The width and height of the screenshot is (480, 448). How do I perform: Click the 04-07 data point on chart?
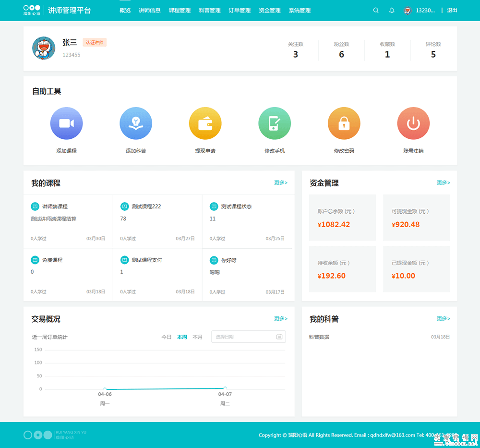[x=225, y=387]
